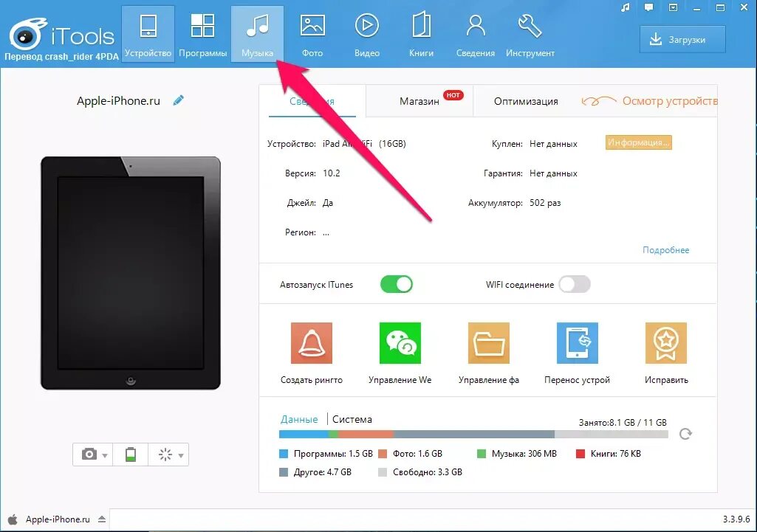Click the iTools logo
The height and width of the screenshot is (532, 757).
pyautogui.click(x=62, y=35)
